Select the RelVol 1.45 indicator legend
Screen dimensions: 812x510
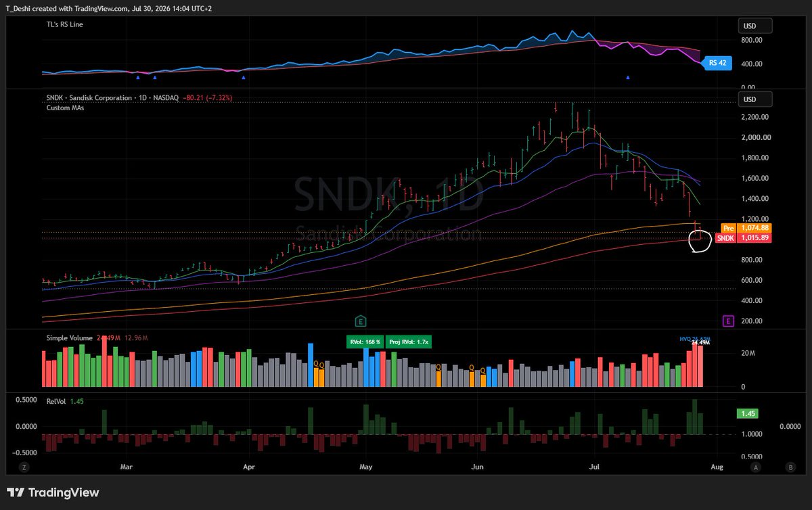pyautogui.click(x=64, y=401)
